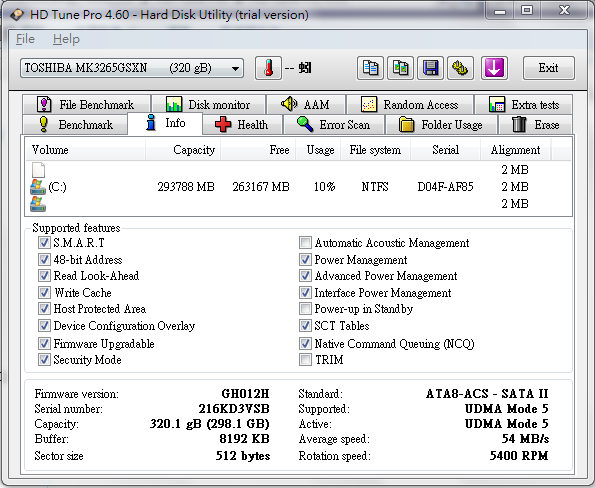Click the Volume column header
Image resolution: width=595 pixels, height=488 pixels.
[85, 150]
